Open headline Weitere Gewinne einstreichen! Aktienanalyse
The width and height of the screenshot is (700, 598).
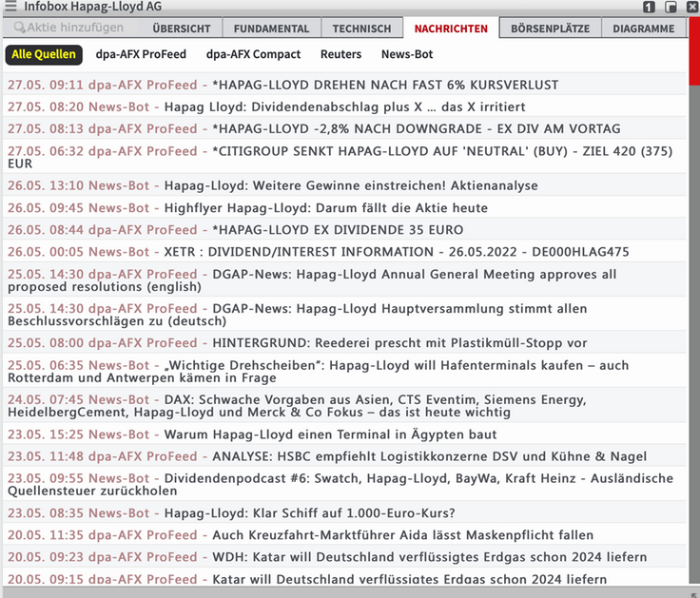pos(344,185)
